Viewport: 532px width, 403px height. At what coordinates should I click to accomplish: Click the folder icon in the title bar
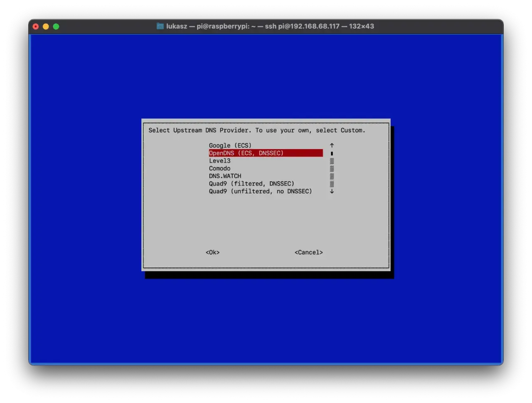pyautogui.click(x=160, y=26)
